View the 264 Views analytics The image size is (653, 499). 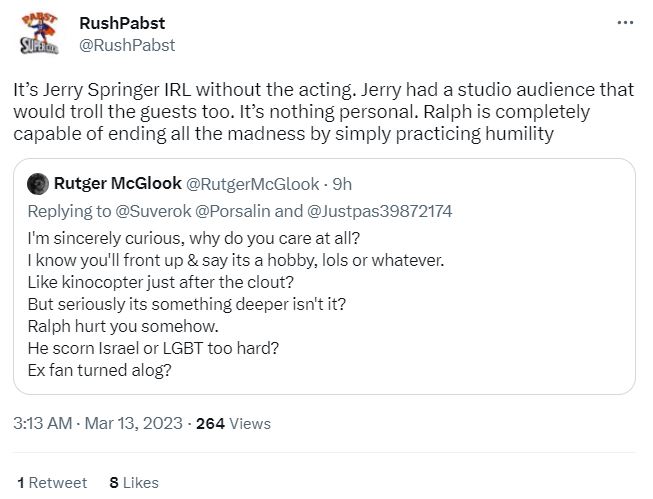click(233, 424)
